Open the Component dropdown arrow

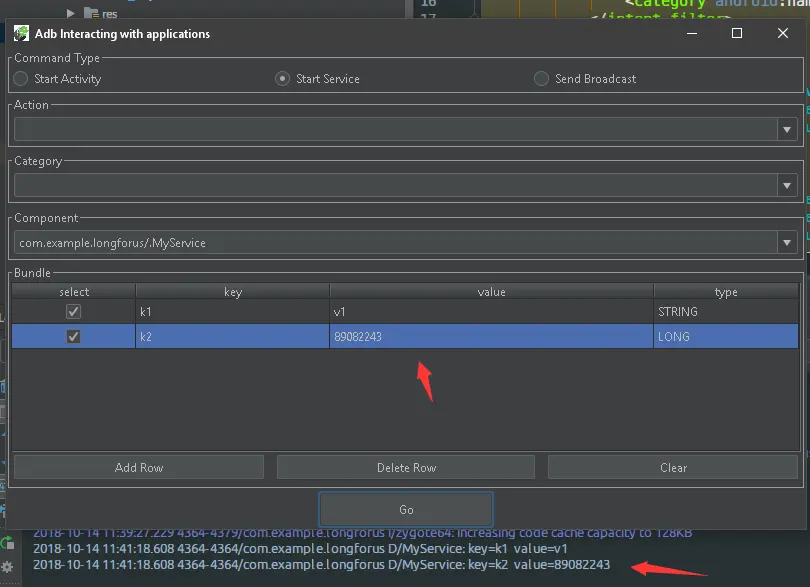pyautogui.click(x=787, y=242)
